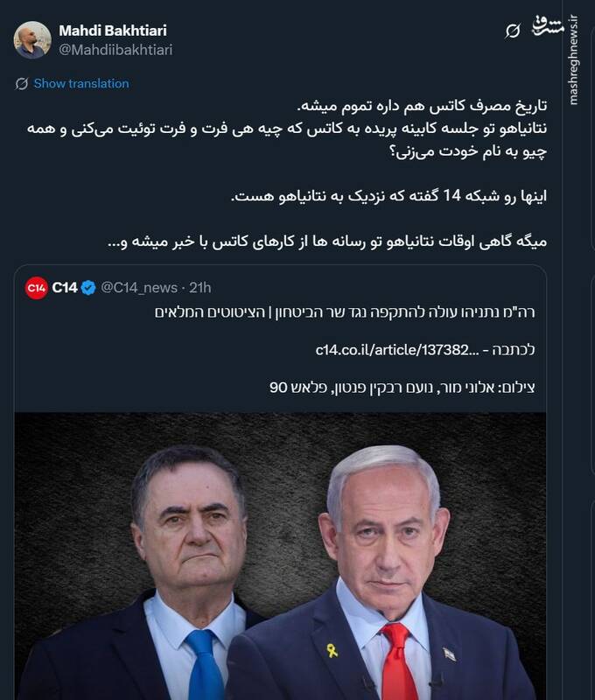Click the 21h timestamp
The width and height of the screenshot is (595, 700).
coord(200,288)
